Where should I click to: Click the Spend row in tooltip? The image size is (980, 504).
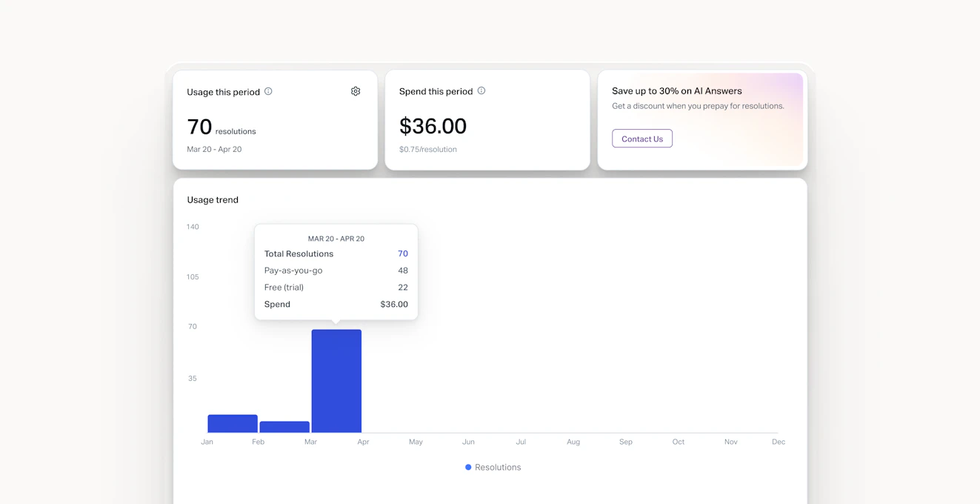tap(336, 304)
